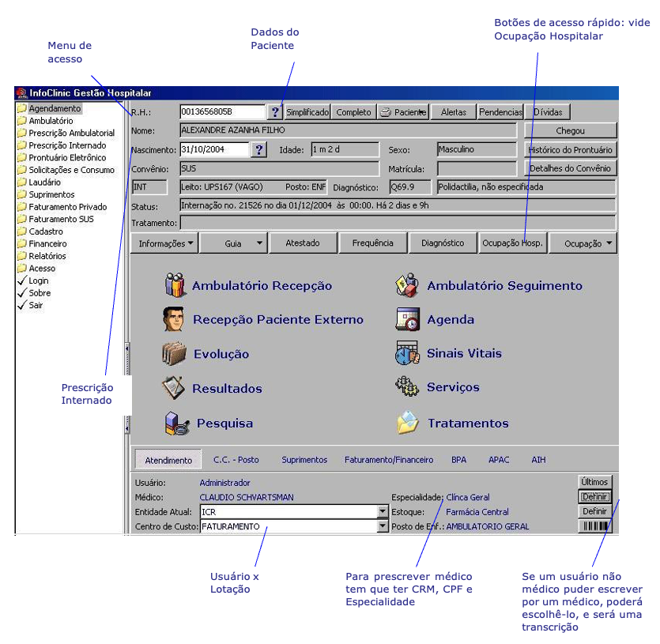Screen dimensions: 660x644
Task: Open the Evolução folders icon
Action: [x=174, y=353]
